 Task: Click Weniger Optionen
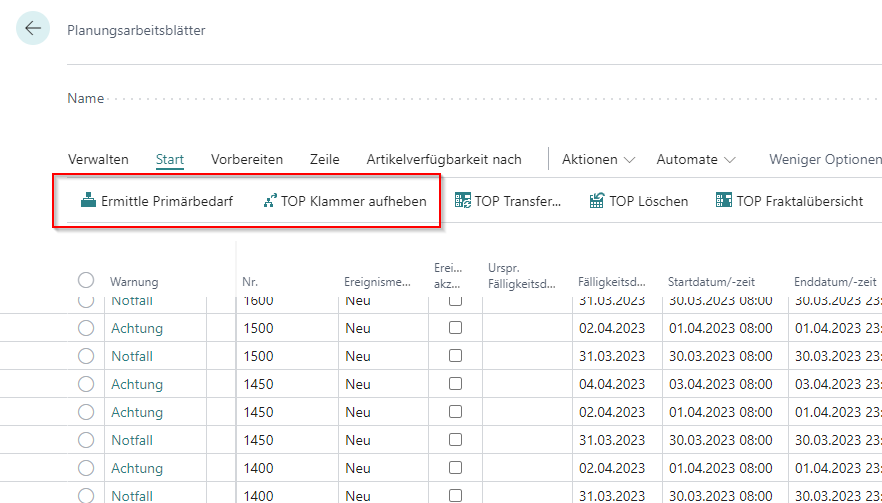tap(824, 159)
